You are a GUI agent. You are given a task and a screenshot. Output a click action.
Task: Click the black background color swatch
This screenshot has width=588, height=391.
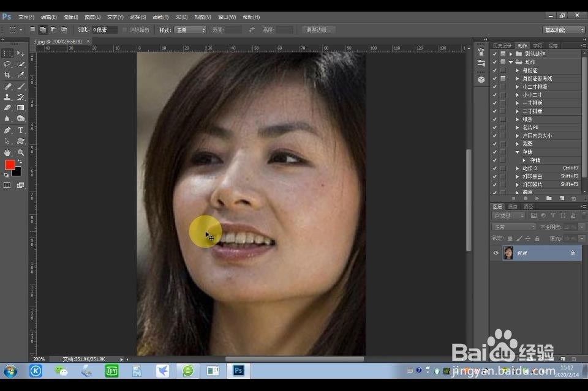click(x=17, y=173)
